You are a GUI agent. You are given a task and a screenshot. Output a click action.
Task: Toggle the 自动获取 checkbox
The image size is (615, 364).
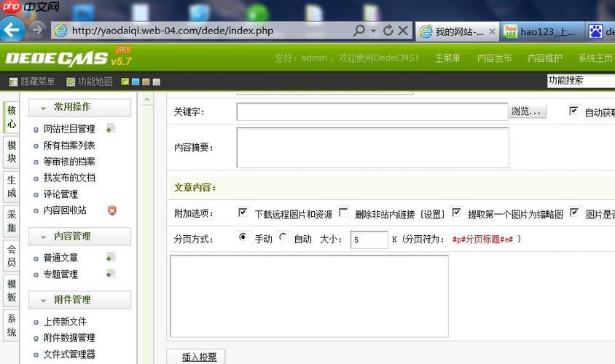pyautogui.click(x=573, y=111)
